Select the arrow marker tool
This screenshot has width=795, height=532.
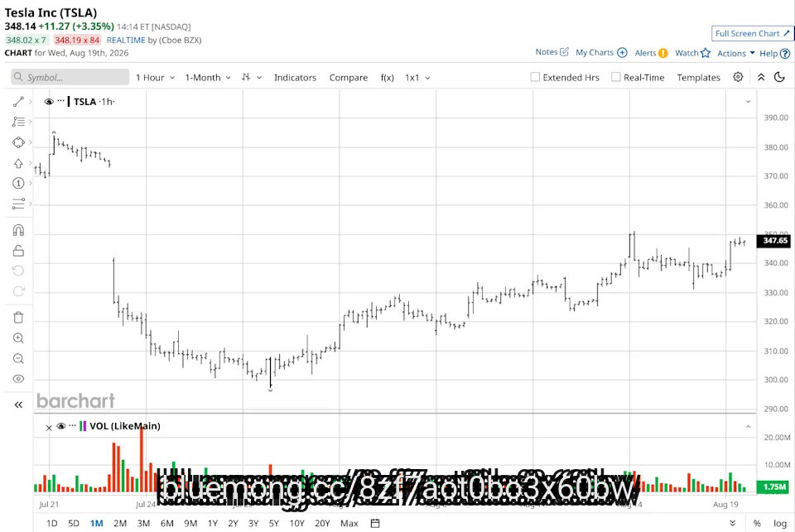(18, 163)
